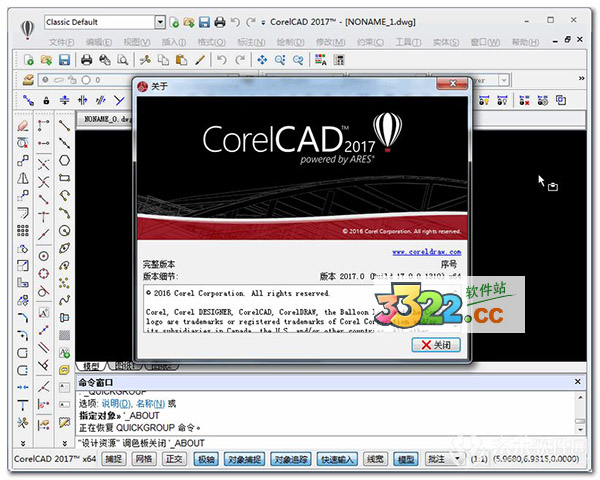The image size is (600, 480).
Task: Click the 关闭 button in About dialog
Action: tap(436, 344)
